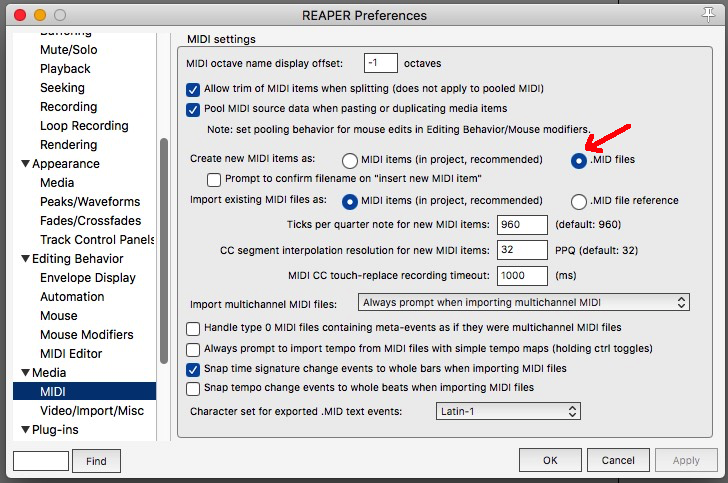The image size is (728, 483).
Task: Select Appearance in the sidebar
Action: pyautogui.click(x=65, y=164)
